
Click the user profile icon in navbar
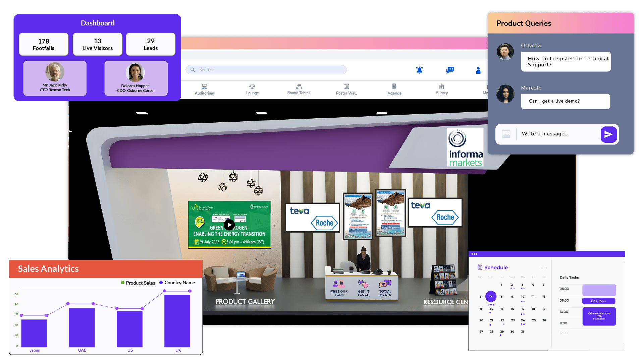[478, 70]
